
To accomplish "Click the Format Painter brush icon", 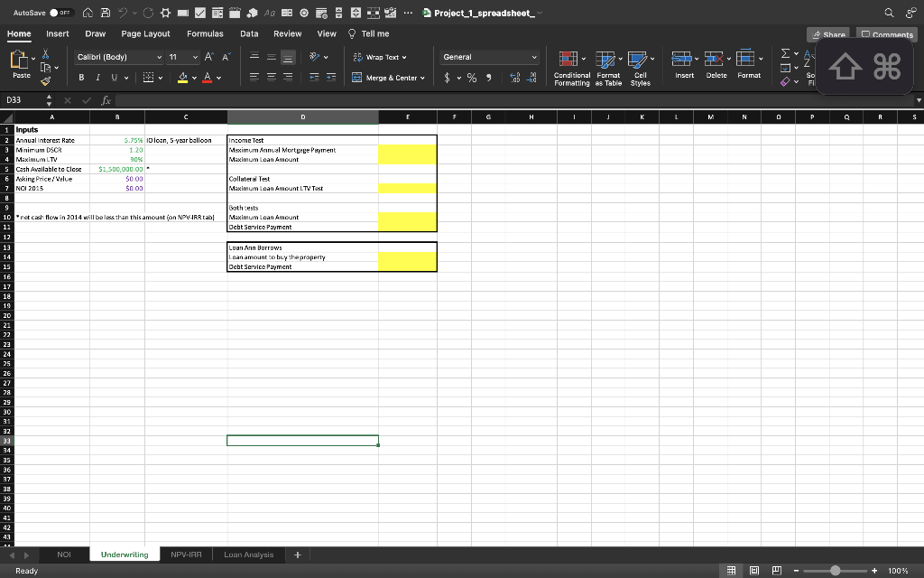I will pyautogui.click(x=45, y=81).
